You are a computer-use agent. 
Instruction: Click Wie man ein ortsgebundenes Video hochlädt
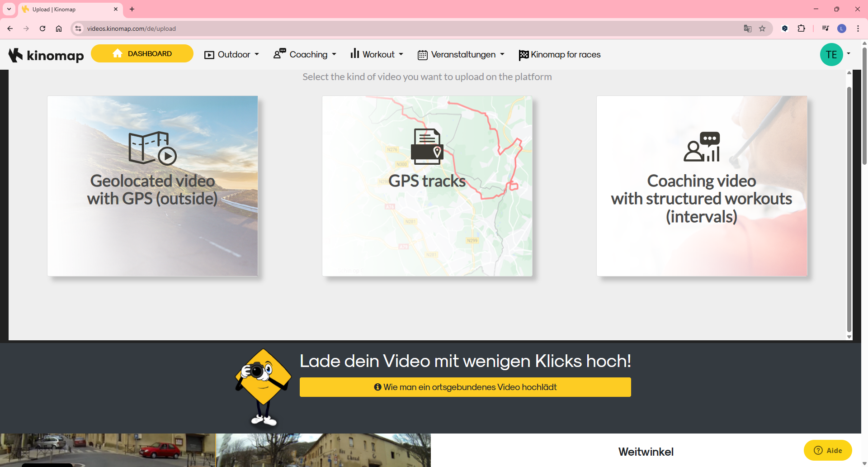pos(465,387)
